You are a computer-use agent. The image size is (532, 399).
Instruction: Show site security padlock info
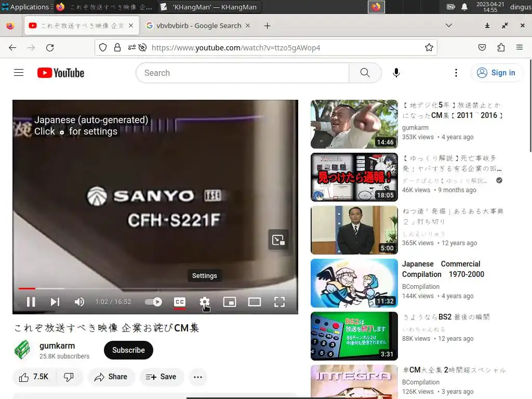(x=117, y=47)
